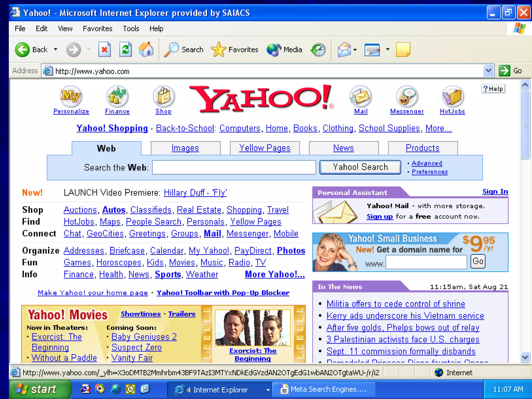Expand the Mail toolbar dropdown arrow

tap(355, 49)
